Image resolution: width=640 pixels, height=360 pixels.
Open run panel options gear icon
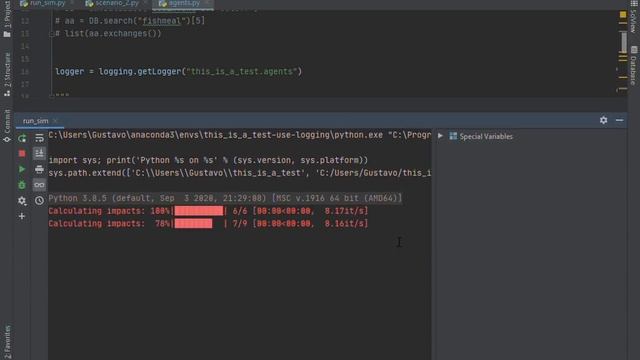pos(603,120)
